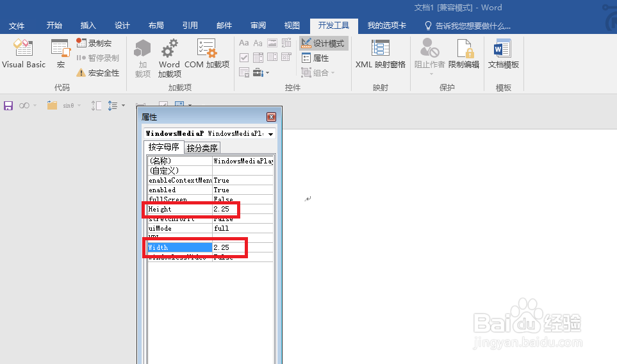This screenshot has height=364, width=617.
Task: Select the Width property row
Action: (x=211, y=247)
